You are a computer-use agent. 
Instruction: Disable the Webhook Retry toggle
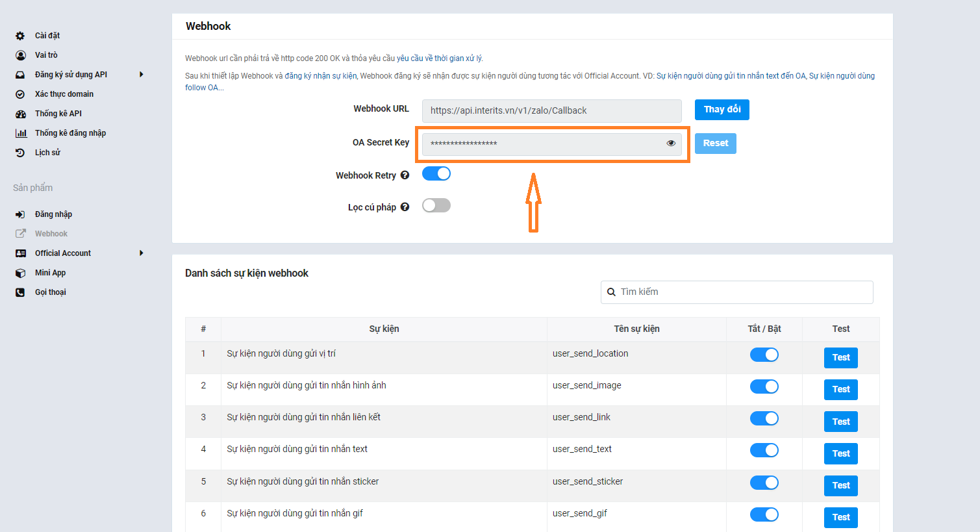pyautogui.click(x=436, y=173)
